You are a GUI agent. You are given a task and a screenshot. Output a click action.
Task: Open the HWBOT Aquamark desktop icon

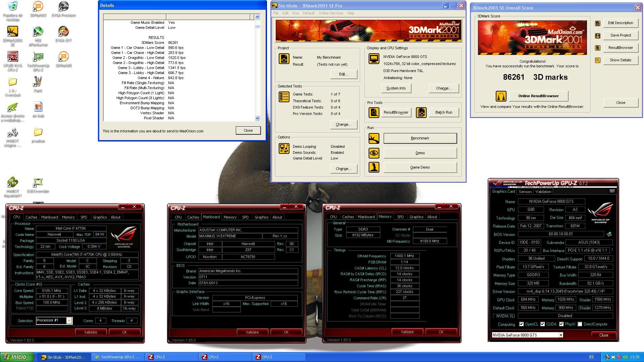click(x=12, y=187)
